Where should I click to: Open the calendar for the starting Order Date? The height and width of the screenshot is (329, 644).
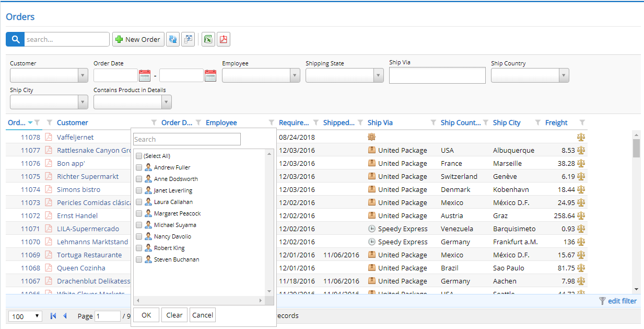point(144,75)
